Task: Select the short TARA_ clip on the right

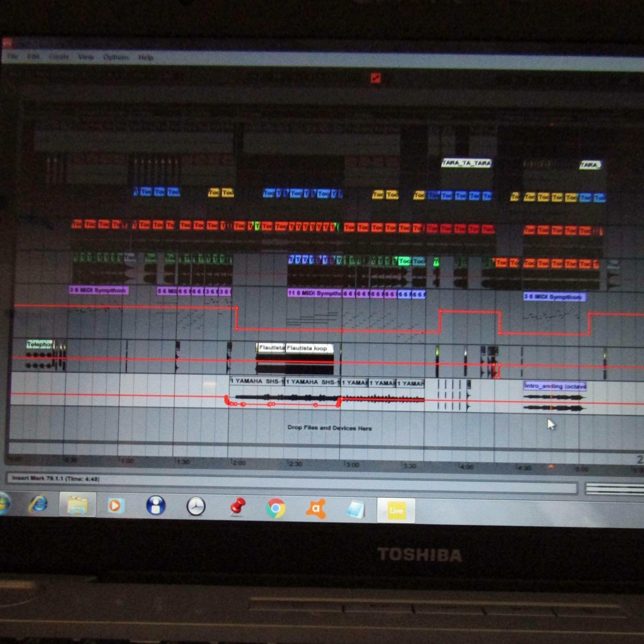Action: tap(590, 165)
